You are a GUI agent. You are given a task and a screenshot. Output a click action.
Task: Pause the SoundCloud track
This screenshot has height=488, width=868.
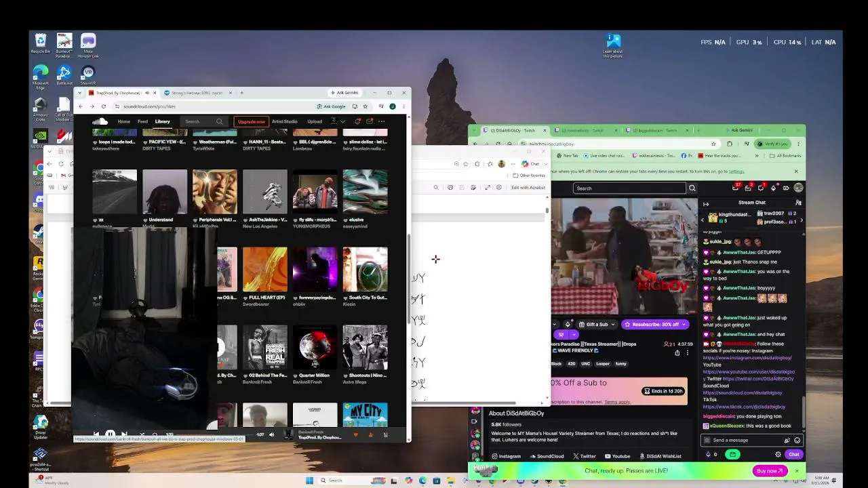(110, 434)
